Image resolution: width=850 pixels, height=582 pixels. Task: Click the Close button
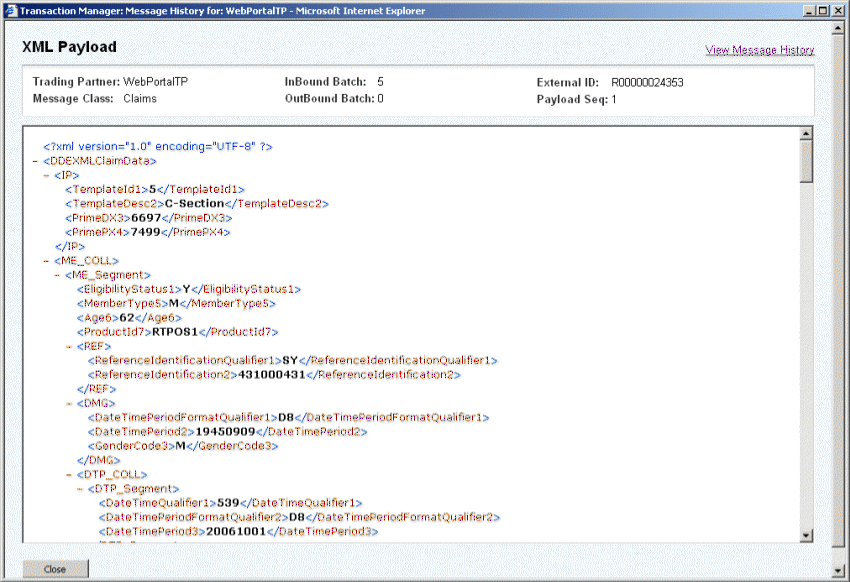tap(55, 568)
